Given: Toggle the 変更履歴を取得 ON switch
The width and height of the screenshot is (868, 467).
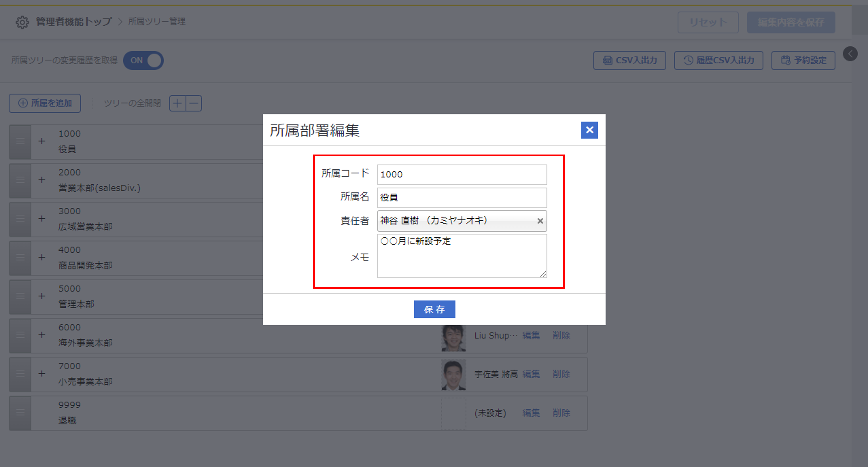Looking at the screenshot, I should tap(143, 61).
